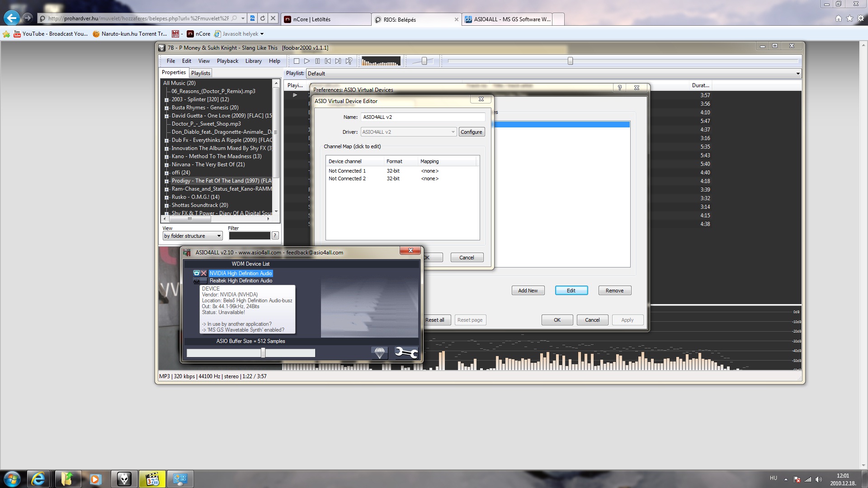This screenshot has width=868, height=488.
Task: Click the random playback icon in foobar2000
Action: pos(349,61)
